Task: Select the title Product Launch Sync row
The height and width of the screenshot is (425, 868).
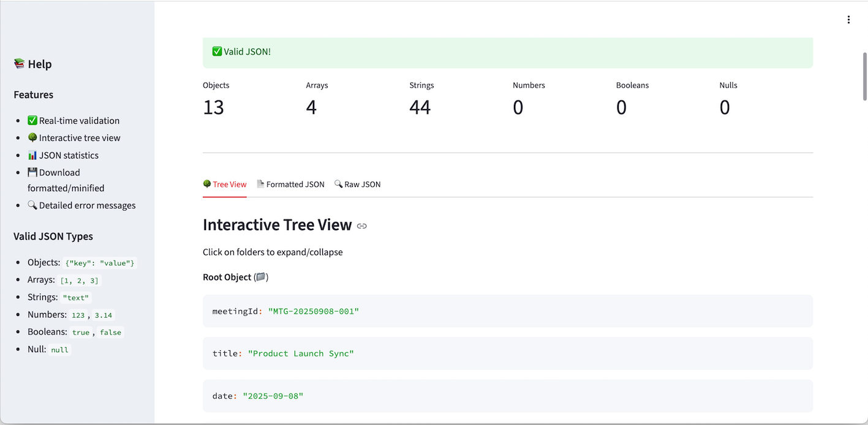Action: (507, 353)
